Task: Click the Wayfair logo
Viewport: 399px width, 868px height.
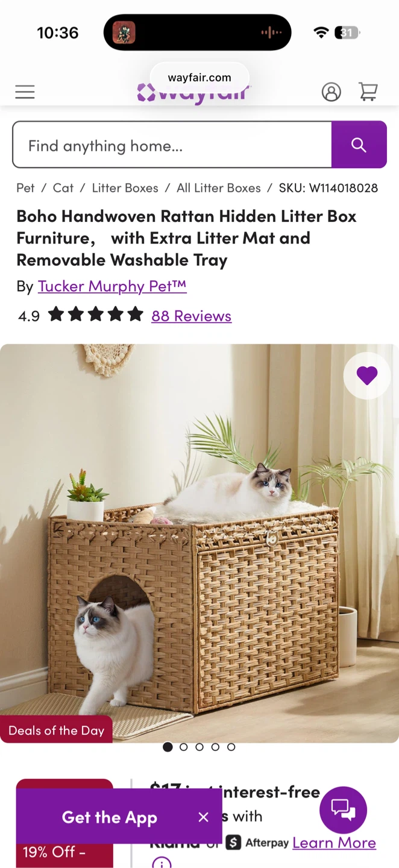Action: tap(194, 92)
